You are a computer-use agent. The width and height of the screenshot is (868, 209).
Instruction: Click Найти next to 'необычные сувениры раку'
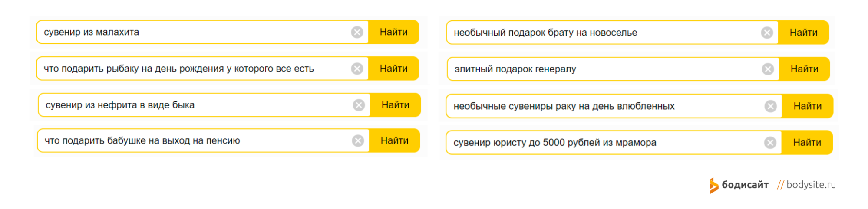click(x=807, y=106)
